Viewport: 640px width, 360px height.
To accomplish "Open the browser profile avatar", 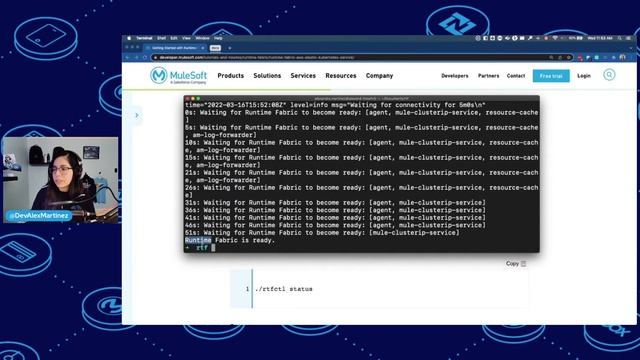I will 622,58.
